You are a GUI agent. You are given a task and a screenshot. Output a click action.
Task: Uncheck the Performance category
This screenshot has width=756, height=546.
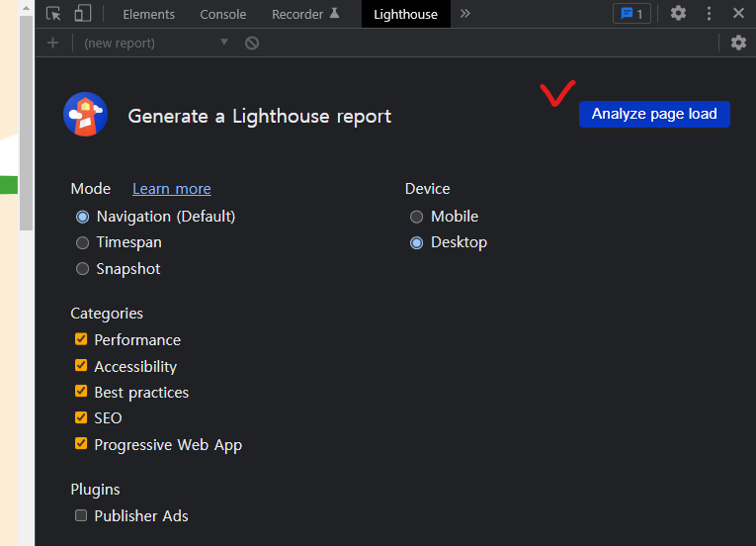click(x=81, y=339)
